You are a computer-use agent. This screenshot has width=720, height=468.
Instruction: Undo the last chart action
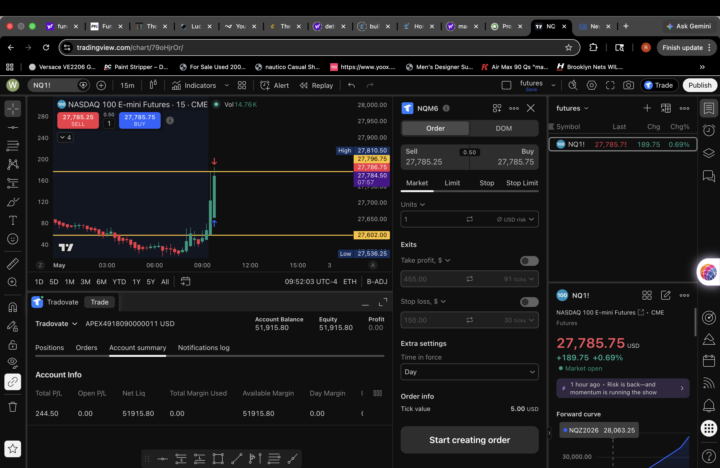point(351,85)
